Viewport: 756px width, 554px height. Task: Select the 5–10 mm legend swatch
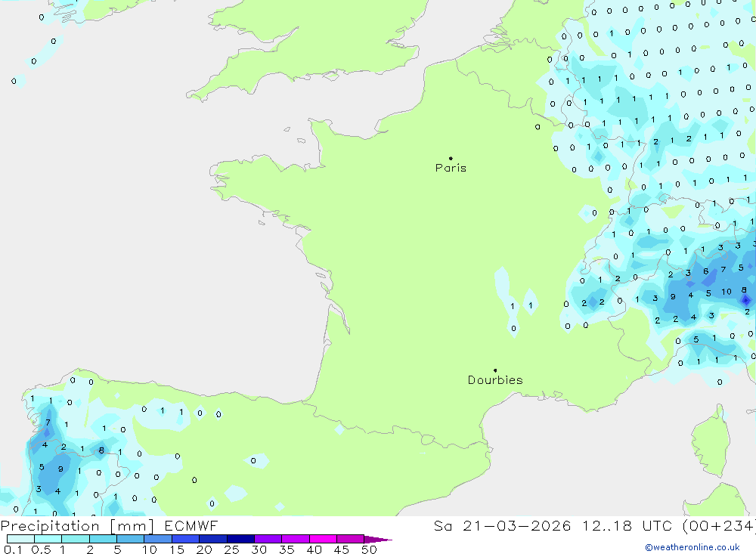[x=131, y=539]
